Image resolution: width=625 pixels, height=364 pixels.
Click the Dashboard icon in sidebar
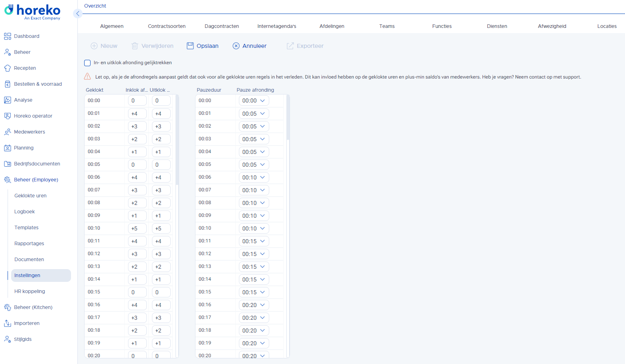tap(8, 36)
